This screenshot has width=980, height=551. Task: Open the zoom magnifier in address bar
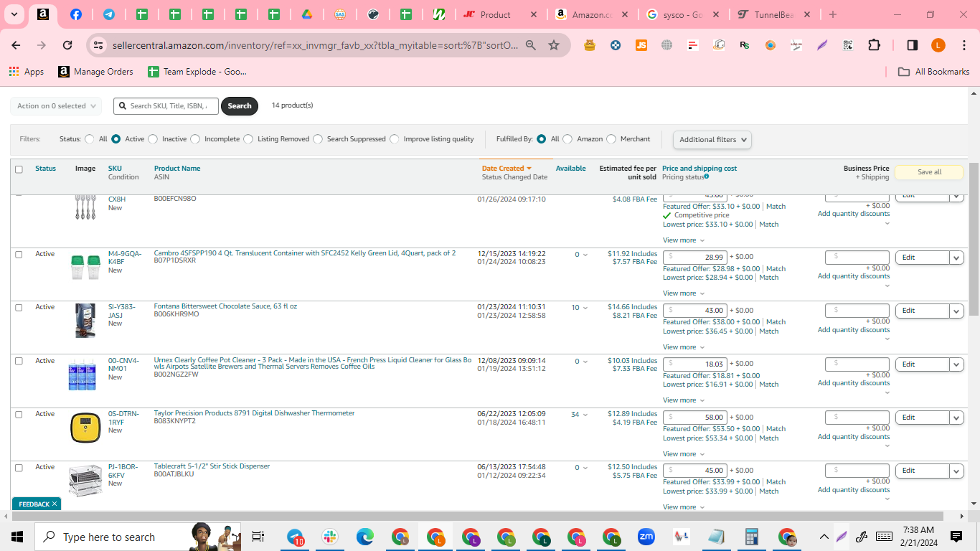coord(531,45)
